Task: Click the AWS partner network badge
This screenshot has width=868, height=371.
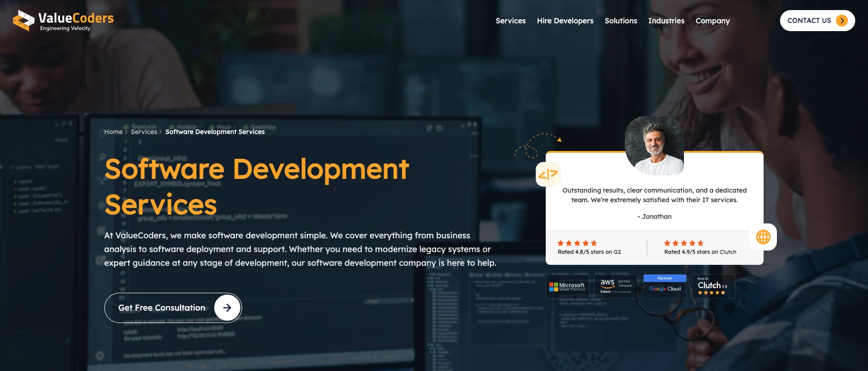Action: [616, 286]
